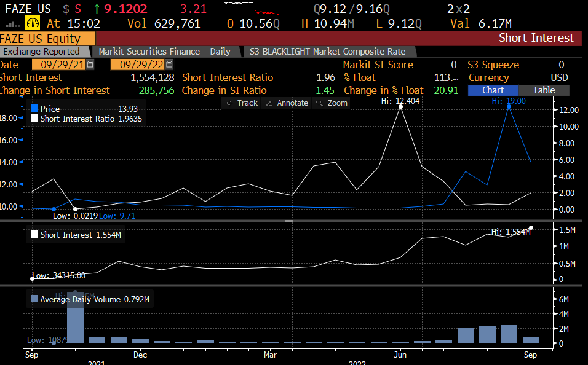Click the divider handle above the volume panel
The height and width of the screenshot is (365, 588).
[289, 286]
